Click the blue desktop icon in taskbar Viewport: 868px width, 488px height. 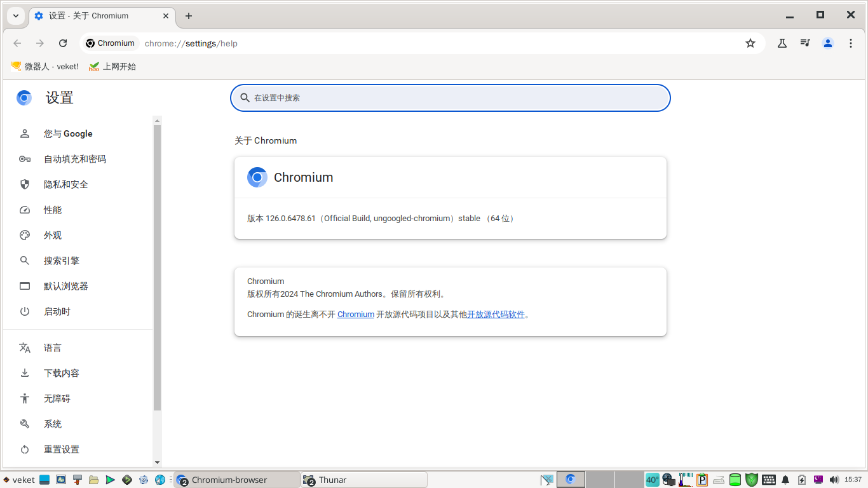pyautogui.click(x=44, y=480)
